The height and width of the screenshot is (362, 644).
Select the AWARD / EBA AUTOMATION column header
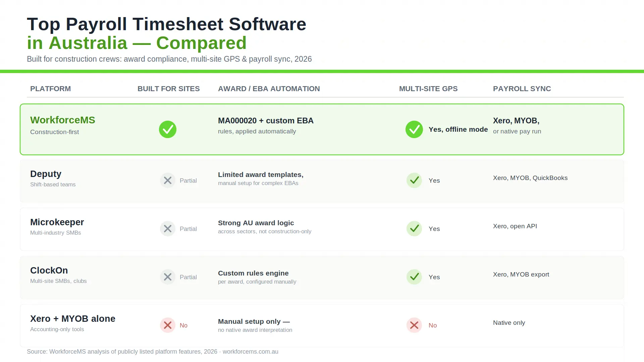coord(269,89)
